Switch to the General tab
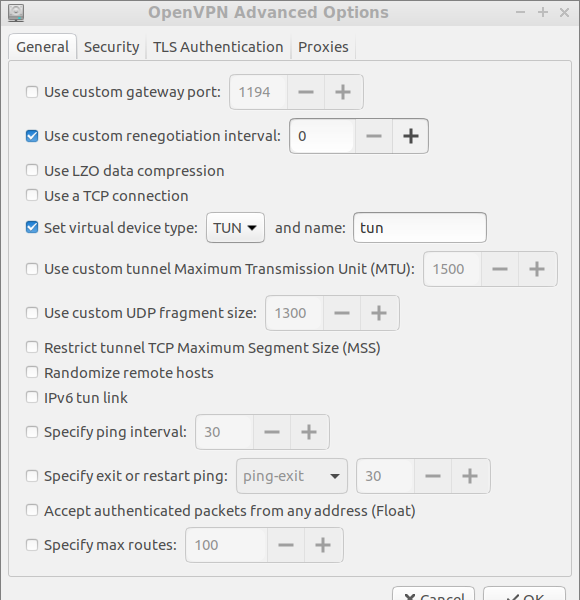The image size is (580, 600). point(42,47)
